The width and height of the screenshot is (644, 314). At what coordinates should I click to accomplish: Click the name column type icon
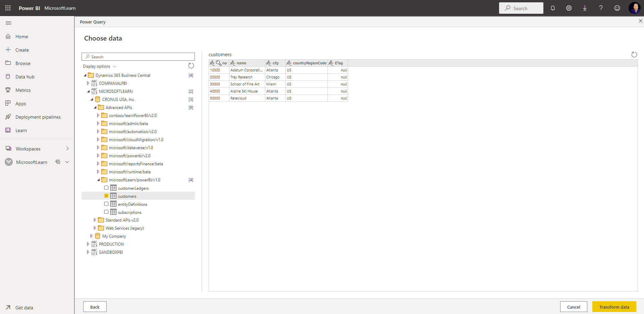pyautogui.click(x=233, y=63)
